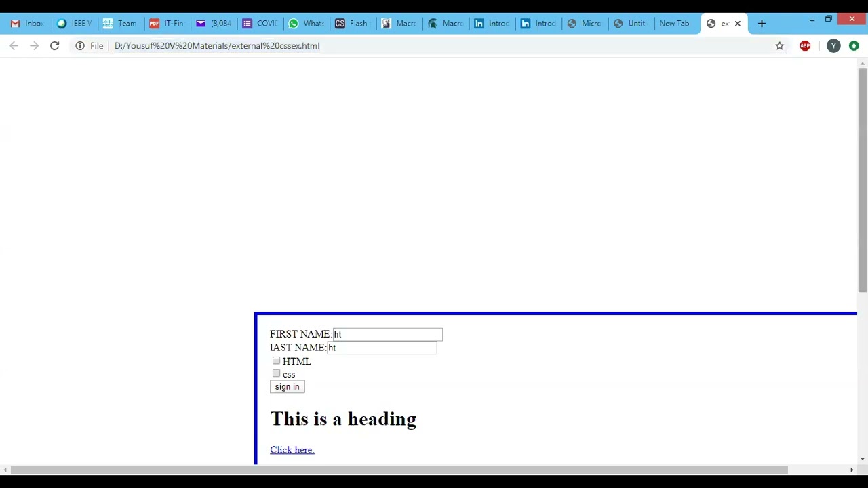Screen dimensions: 868x488
Task: Open a new browser tab with plus
Action: click(x=762, y=23)
